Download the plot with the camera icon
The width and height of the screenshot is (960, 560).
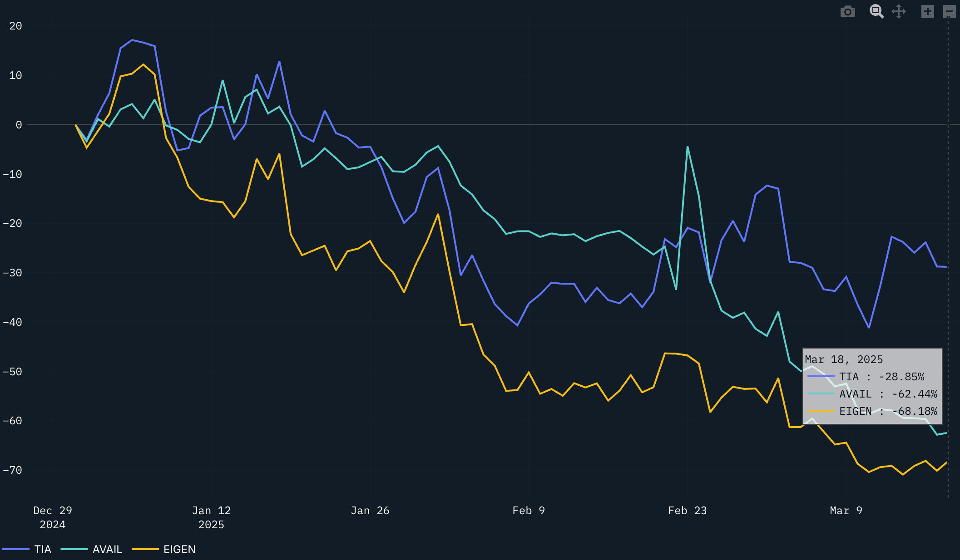pyautogui.click(x=847, y=11)
